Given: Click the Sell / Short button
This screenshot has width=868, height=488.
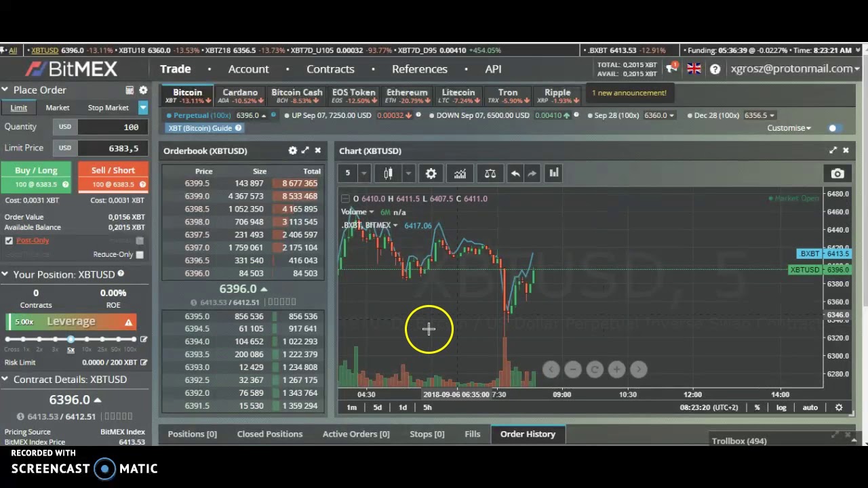Looking at the screenshot, I should 113,176.
